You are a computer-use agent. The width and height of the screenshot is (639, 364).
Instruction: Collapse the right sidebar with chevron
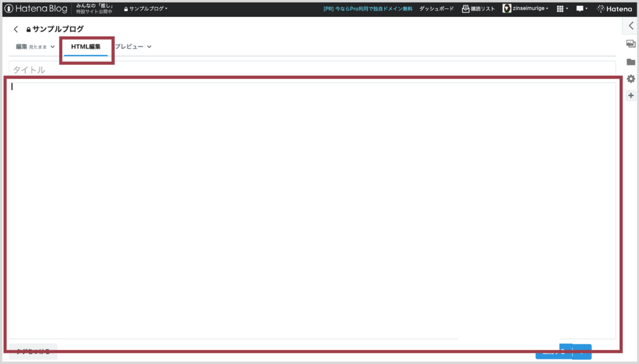pyautogui.click(x=631, y=25)
